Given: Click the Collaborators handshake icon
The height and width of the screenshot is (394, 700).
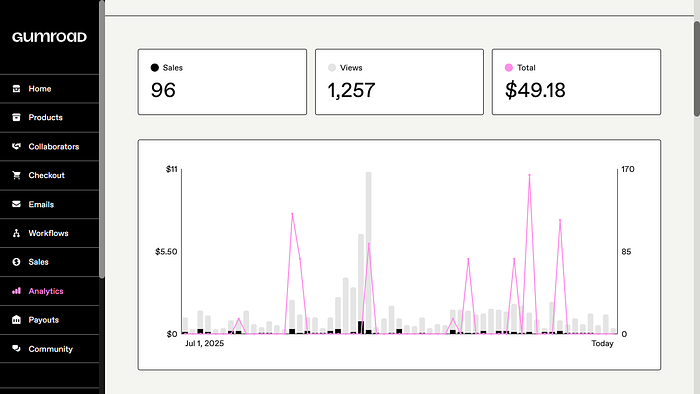Looking at the screenshot, I should (x=17, y=146).
